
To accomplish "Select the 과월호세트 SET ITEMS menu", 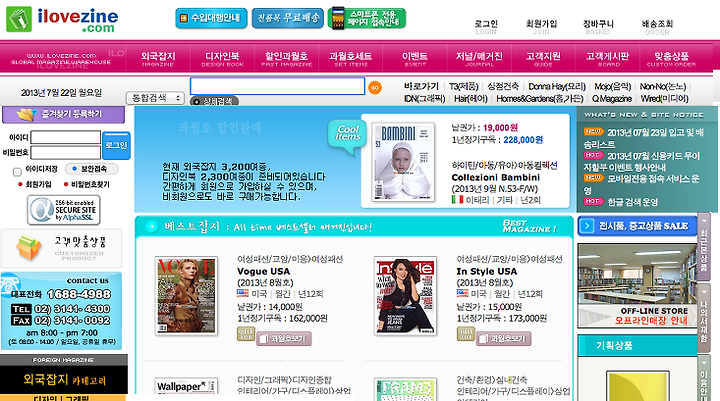I will [x=350, y=59].
